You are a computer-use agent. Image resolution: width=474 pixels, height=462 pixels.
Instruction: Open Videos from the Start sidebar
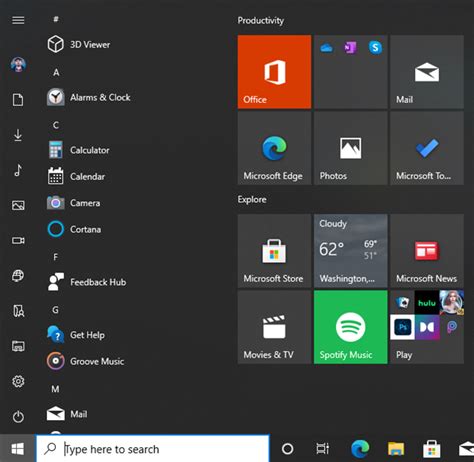18,240
